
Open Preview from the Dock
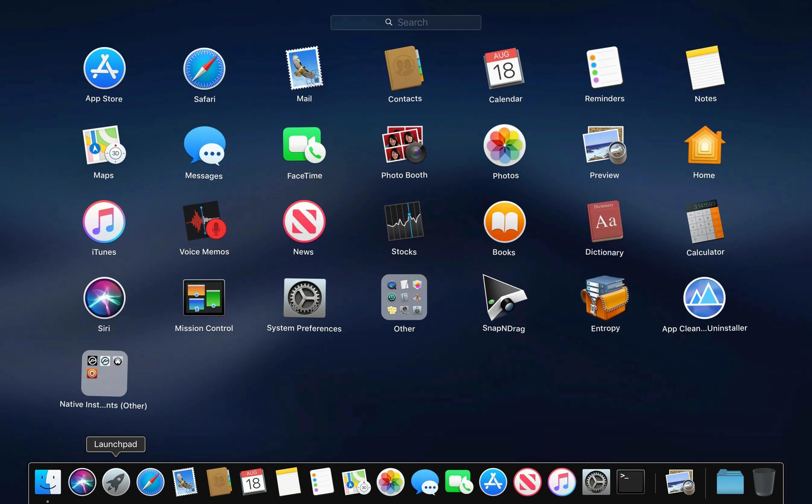(x=680, y=482)
